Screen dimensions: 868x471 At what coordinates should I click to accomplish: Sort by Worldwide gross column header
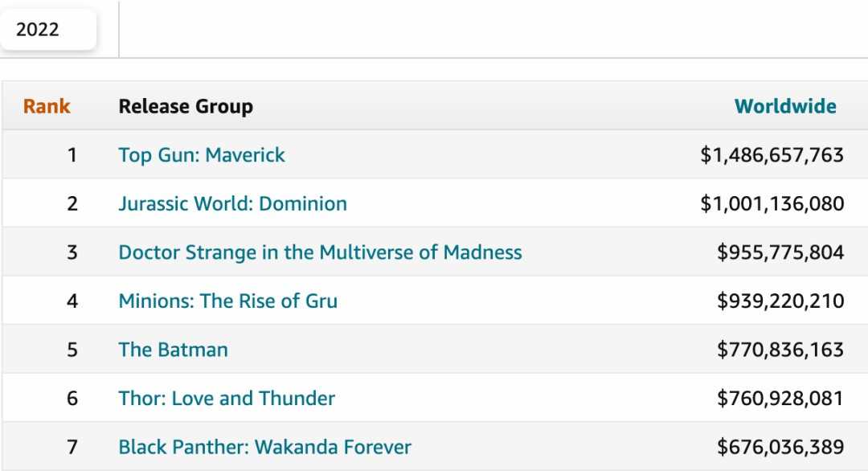[x=785, y=106]
